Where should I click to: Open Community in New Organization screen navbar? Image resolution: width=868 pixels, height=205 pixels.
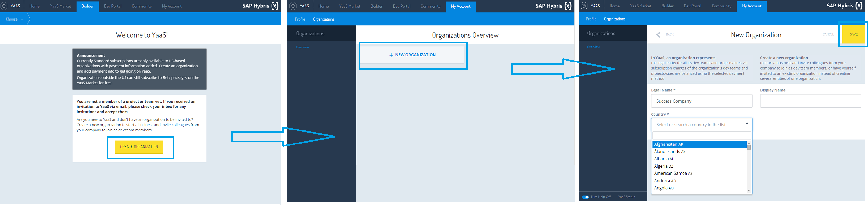coord(721,6)
